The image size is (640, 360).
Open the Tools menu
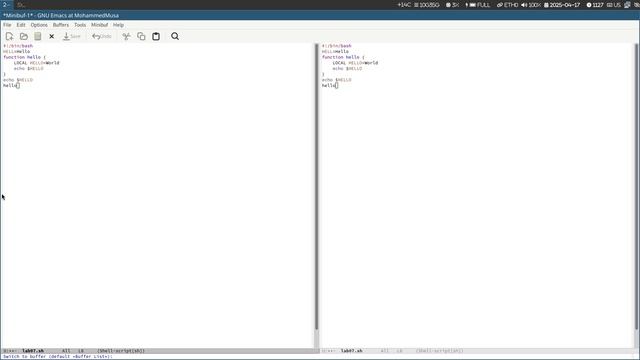80,25
